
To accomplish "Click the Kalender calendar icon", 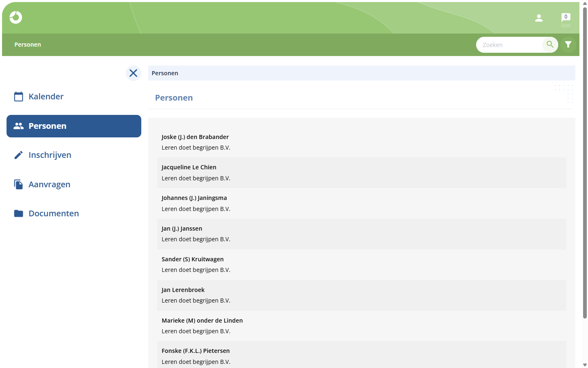I will [x=18, y=96].
